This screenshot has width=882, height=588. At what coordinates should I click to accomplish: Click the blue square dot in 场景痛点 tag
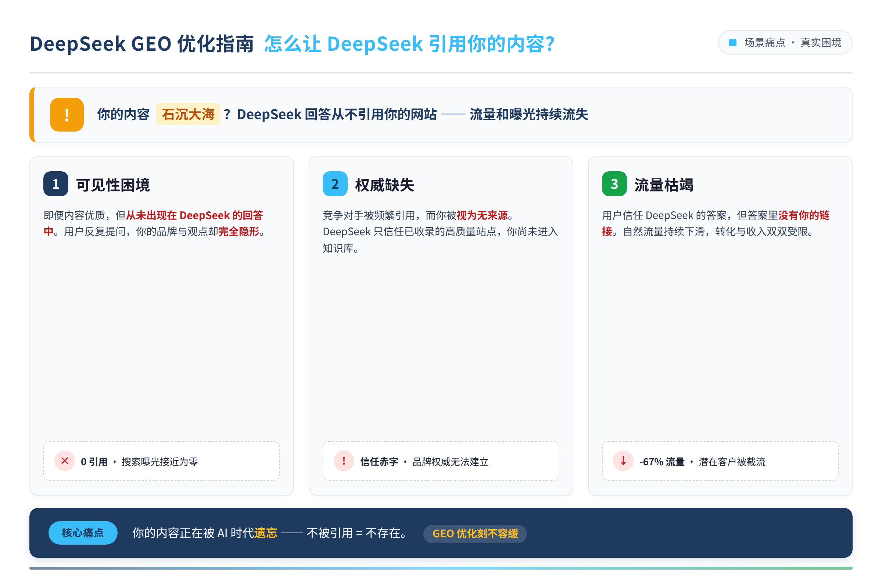733,43
